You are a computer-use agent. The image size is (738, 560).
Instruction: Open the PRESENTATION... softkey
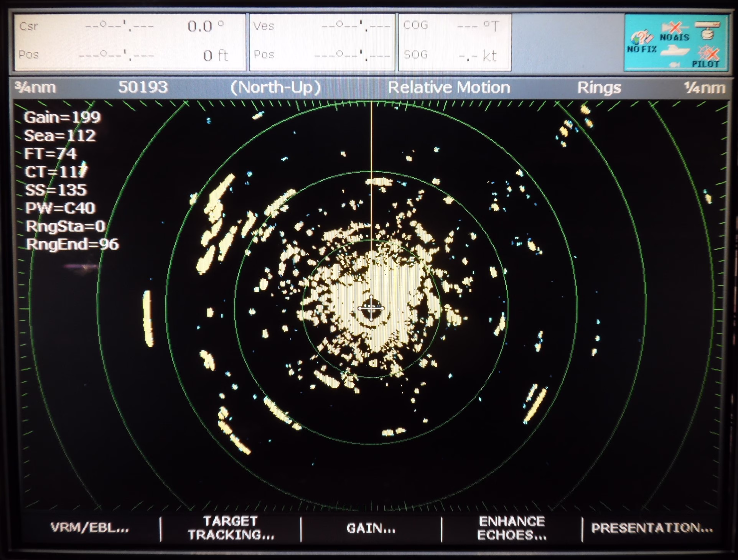(652, 528)
